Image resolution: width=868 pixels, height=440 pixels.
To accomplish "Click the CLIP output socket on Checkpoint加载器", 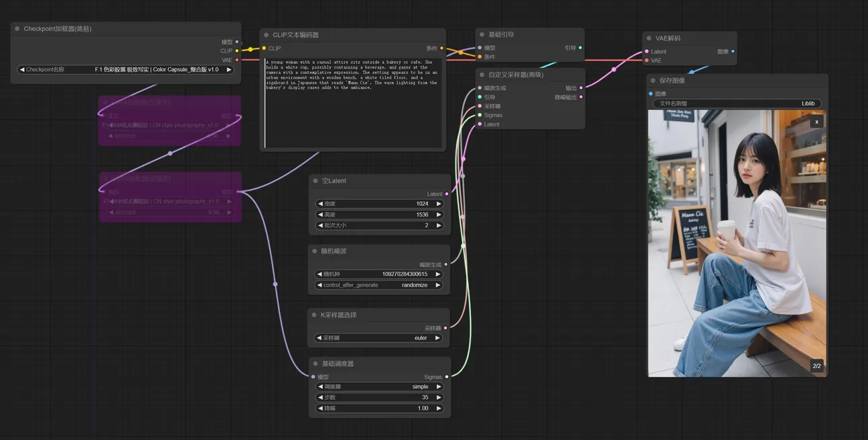I will click(x=237, y=50).
